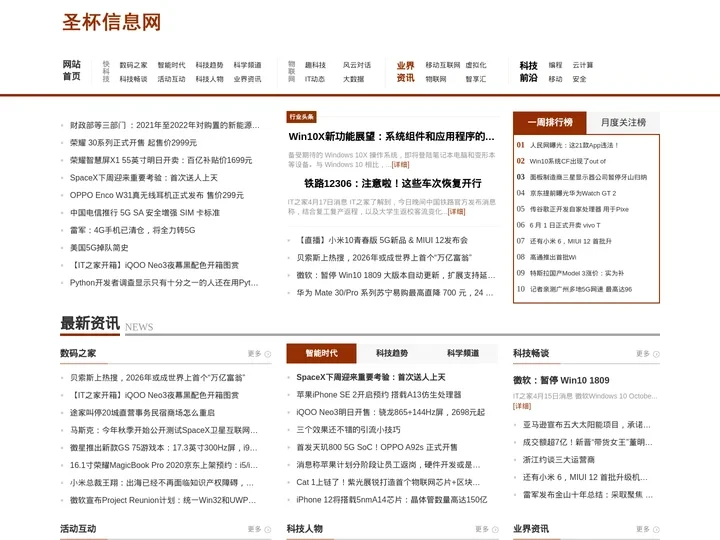Open the 网站首页 navigation item
Screen dimensions: 720x540
click(x=72, y=70)
